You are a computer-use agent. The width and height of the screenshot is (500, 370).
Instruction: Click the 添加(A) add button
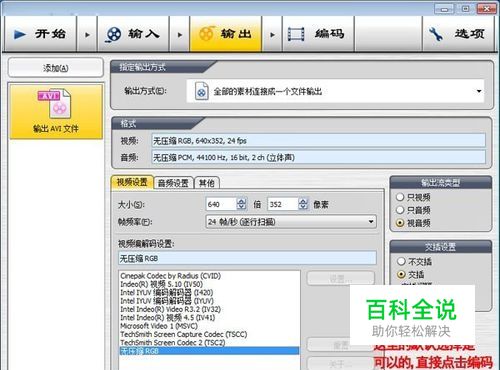(56, 68)
